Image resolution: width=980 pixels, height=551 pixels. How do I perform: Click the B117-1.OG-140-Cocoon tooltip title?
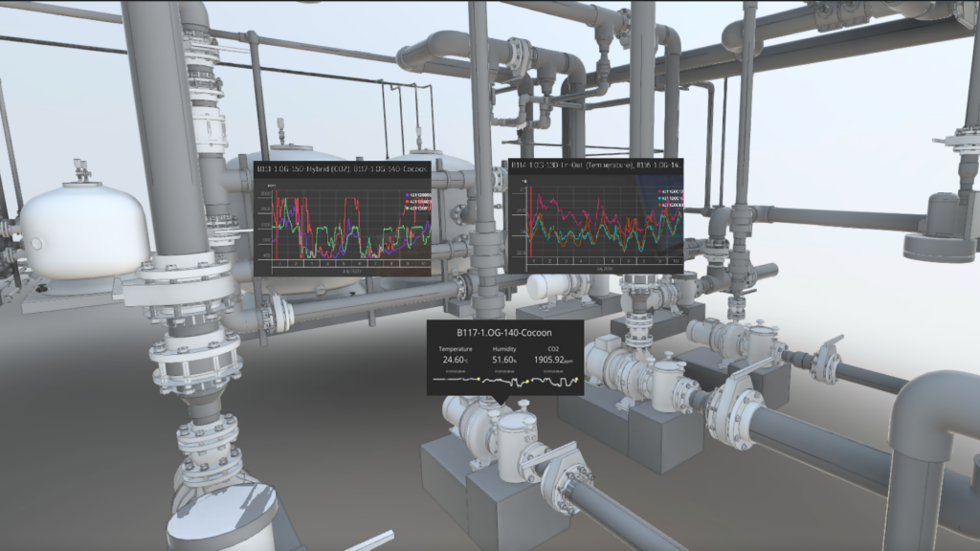[x=505, y=332]
